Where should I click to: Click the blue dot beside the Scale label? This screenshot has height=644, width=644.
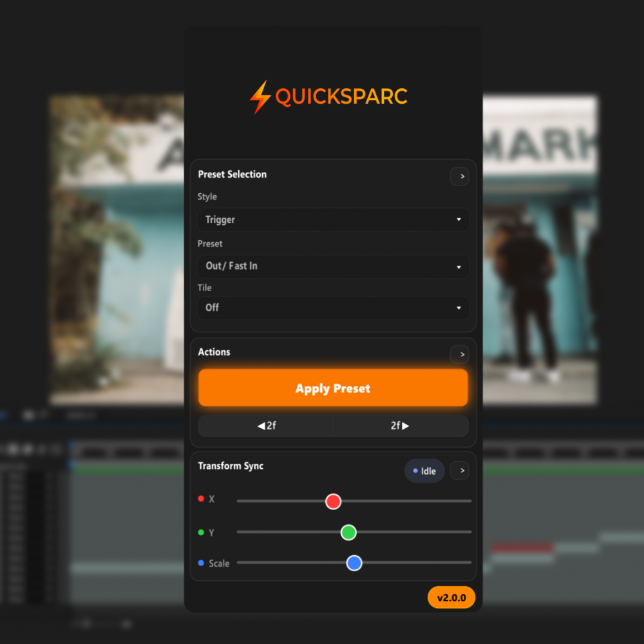201,563
